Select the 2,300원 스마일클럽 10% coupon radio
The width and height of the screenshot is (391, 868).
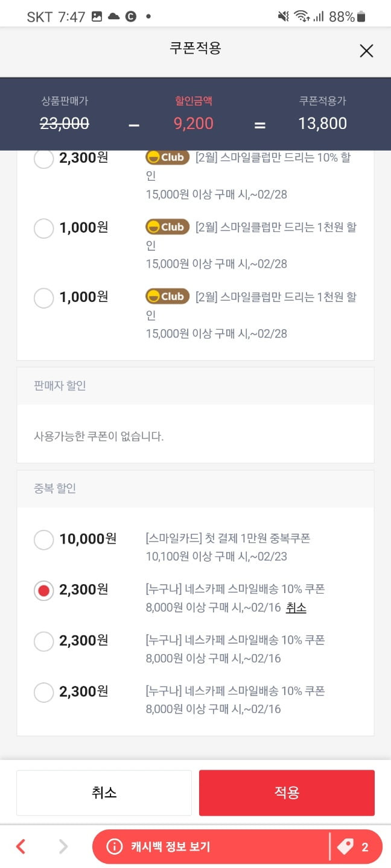click(43, 159)
